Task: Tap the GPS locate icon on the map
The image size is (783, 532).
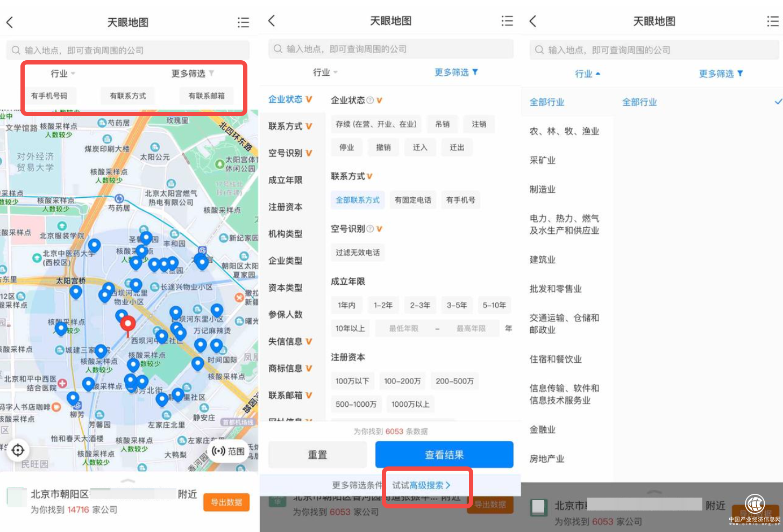Action: pos(18,450)
